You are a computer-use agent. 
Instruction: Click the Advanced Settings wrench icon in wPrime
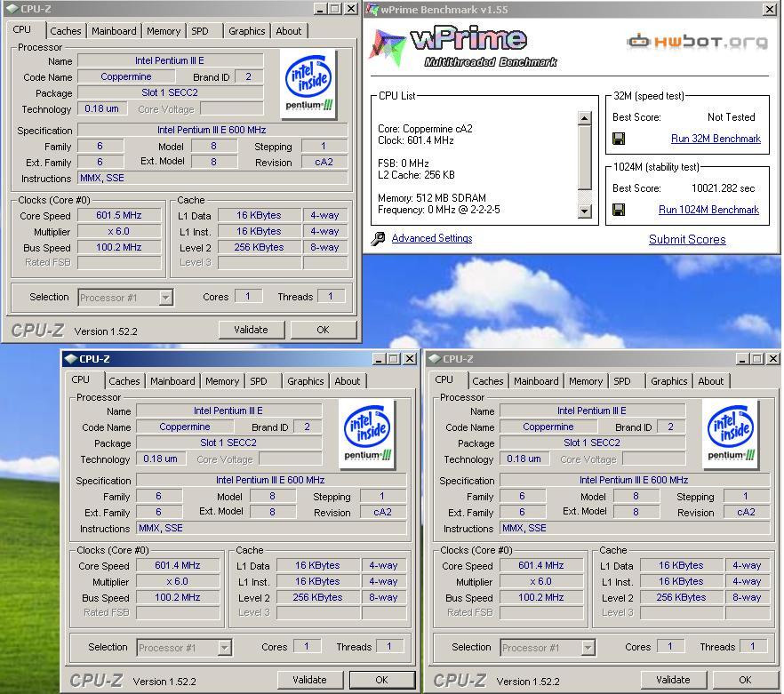378,238
